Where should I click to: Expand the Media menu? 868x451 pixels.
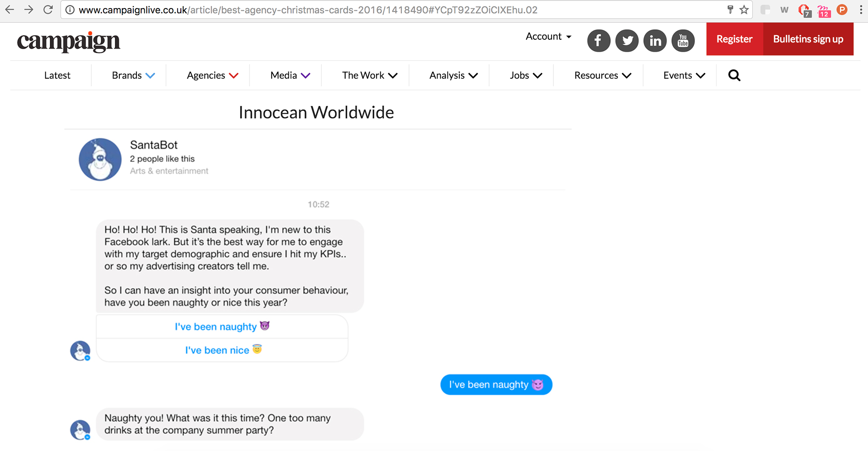[x=290, y=75]
